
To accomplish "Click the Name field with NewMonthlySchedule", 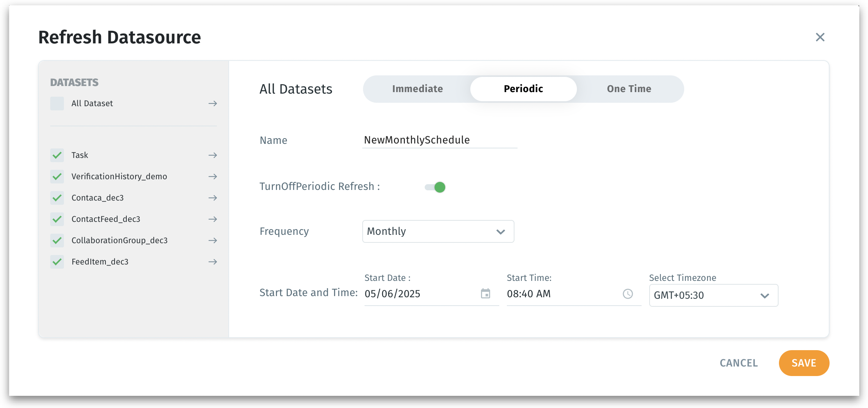I will click(x=440, y=140).
